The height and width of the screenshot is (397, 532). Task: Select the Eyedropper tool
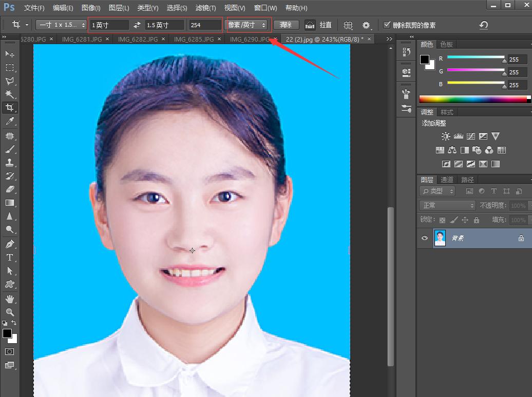coord(10,121)
